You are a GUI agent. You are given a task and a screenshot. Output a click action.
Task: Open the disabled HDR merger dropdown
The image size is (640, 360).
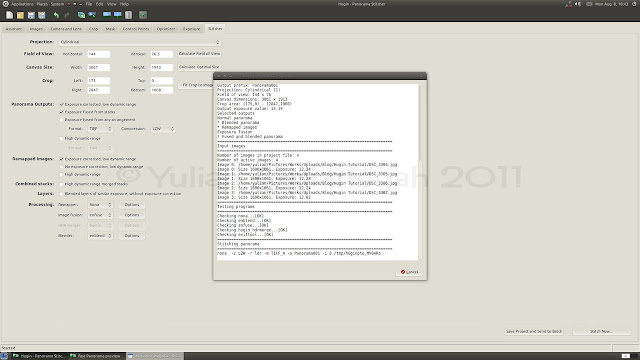click(100, 225)
